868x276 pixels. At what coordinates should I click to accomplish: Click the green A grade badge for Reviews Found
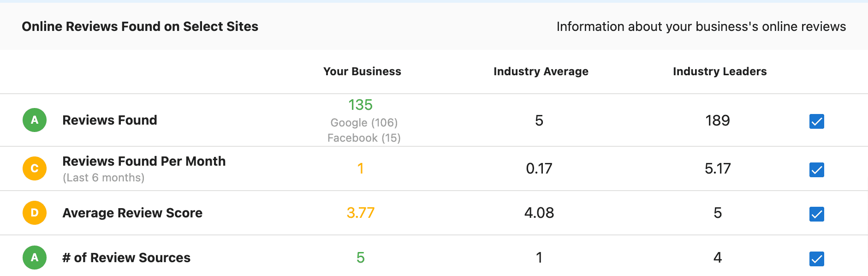pyautogui.click(x=34, y=120)
